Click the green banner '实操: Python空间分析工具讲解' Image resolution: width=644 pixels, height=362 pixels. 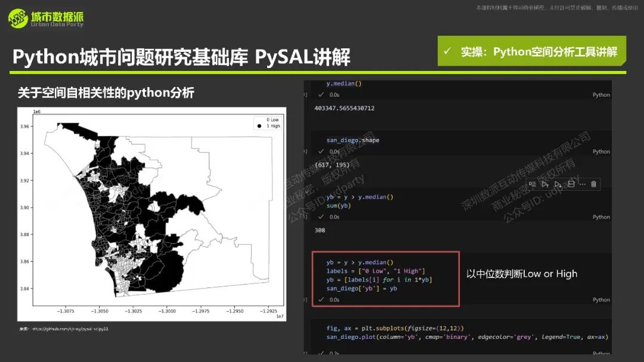pos(532,51)
